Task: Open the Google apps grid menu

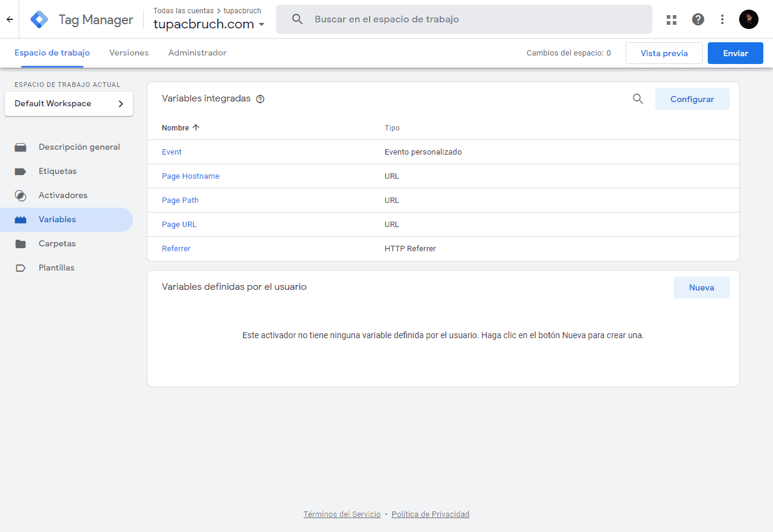Action: 672,19
